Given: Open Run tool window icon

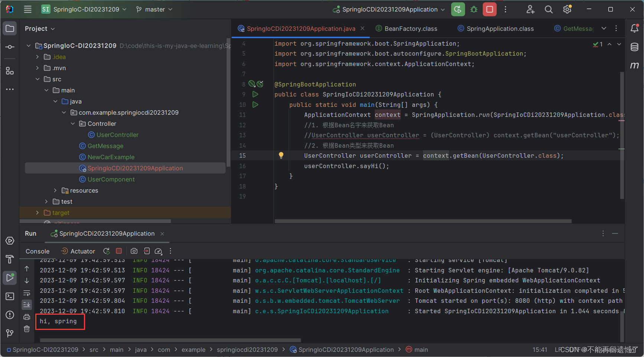Looking at the screenshot, I should (10, 278).
